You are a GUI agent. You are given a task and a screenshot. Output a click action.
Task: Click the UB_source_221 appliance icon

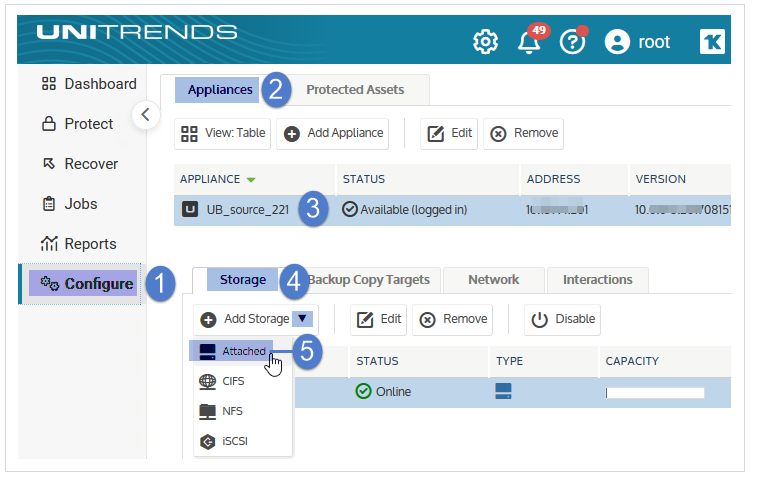[x=190, y=210]
